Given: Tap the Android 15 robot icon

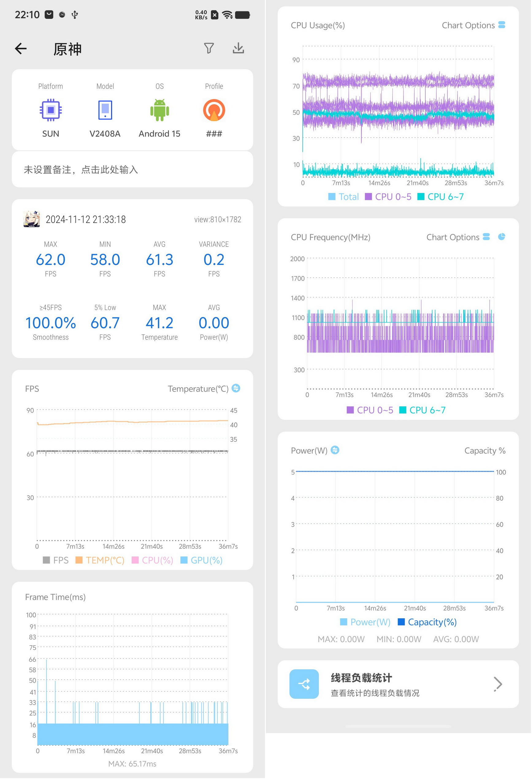Looking at the screenshot, I should 159,110.
